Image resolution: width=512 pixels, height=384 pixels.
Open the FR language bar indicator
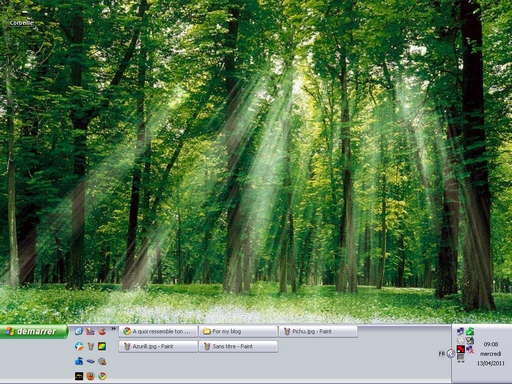point(442,354)
